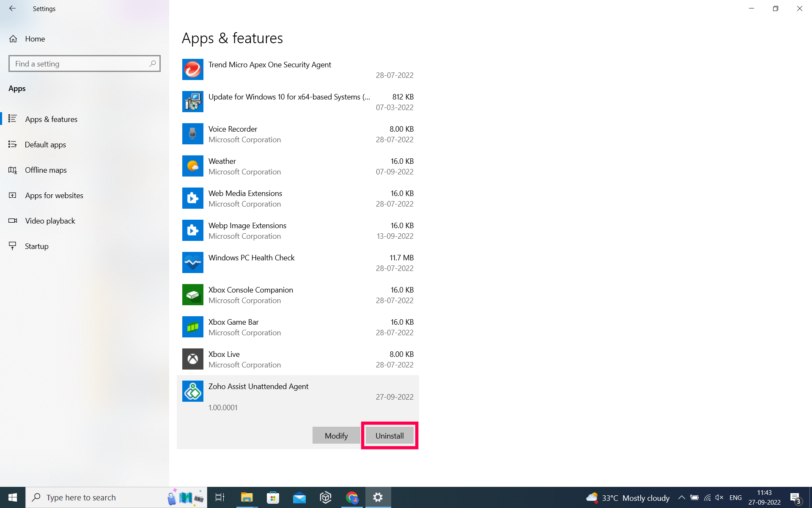Click the Weather app icon

192,166
